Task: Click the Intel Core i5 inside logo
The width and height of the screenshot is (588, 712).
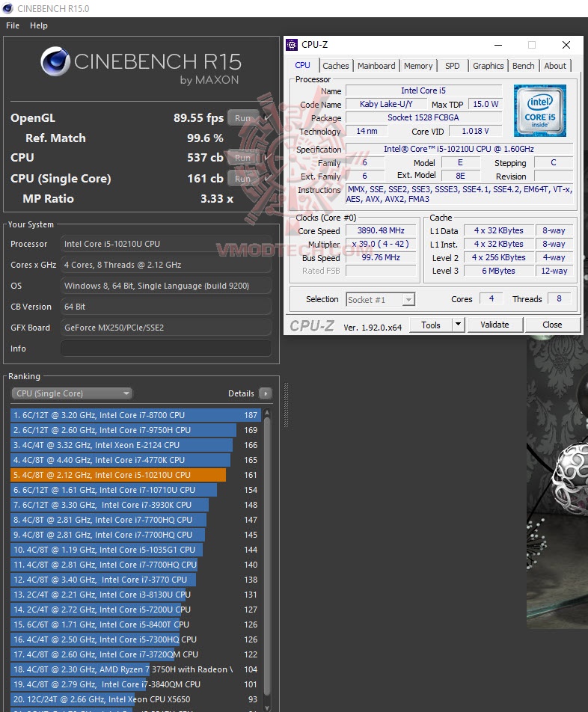Action: [540, 111]
